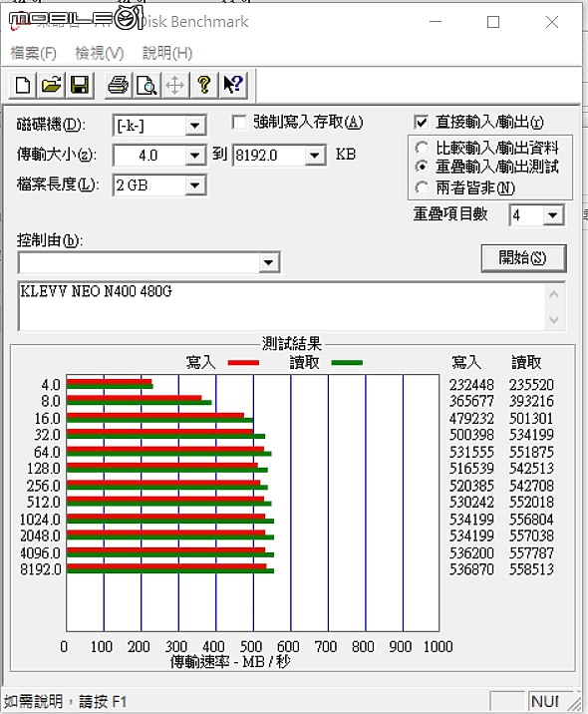Click the red Write (寫入) legend line
Screen dimensions: 588x714
243,363
